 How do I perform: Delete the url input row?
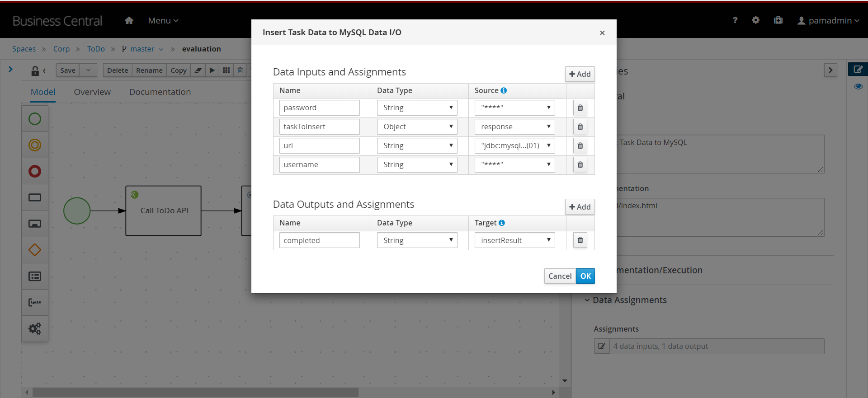580,146
